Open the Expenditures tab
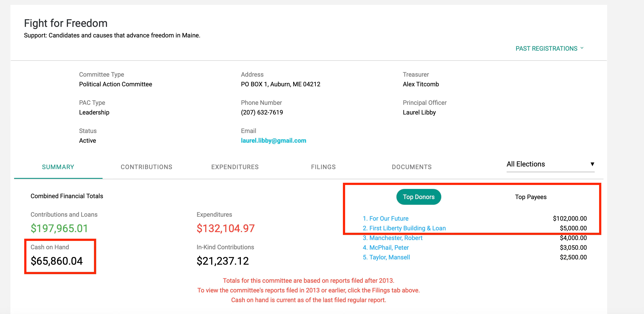Image resolution: width=644 pixels, height=314 pixels. pyautogui.click(x=235, y=167)
